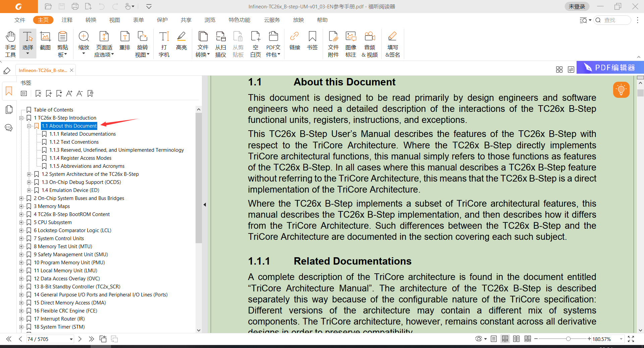Click File Attachment (文件附件) icon

[x=333, y=44]
